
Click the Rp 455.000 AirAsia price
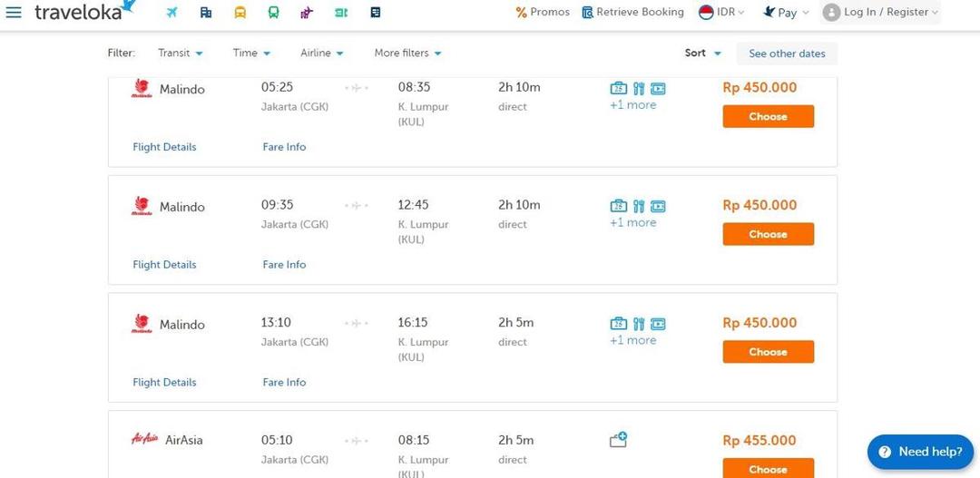759,441
